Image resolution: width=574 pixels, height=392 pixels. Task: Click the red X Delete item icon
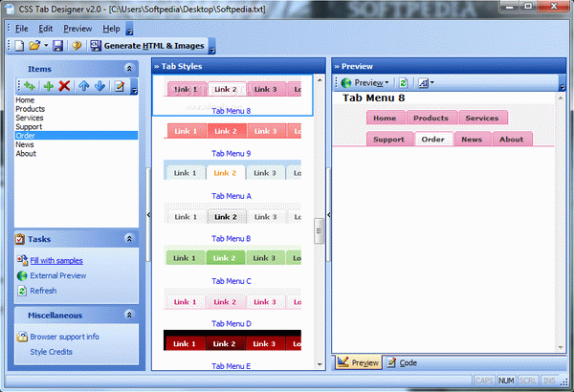pyautogui.click(x=64, y=86)
